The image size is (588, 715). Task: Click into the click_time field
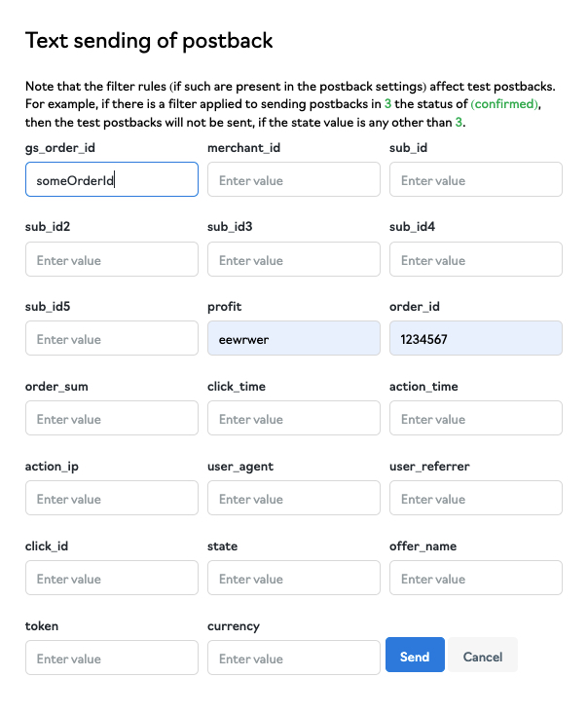(294, 418)
